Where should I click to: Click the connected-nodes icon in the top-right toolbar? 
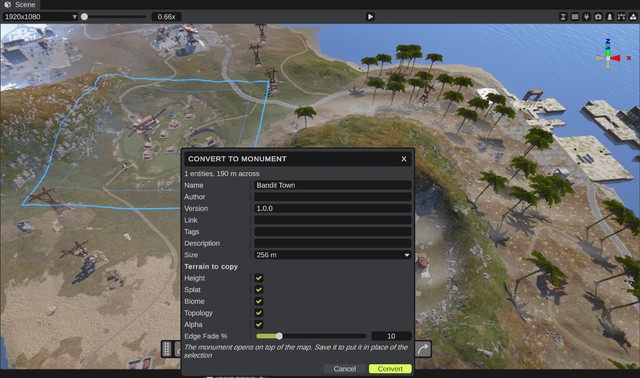tap(621, 17)
